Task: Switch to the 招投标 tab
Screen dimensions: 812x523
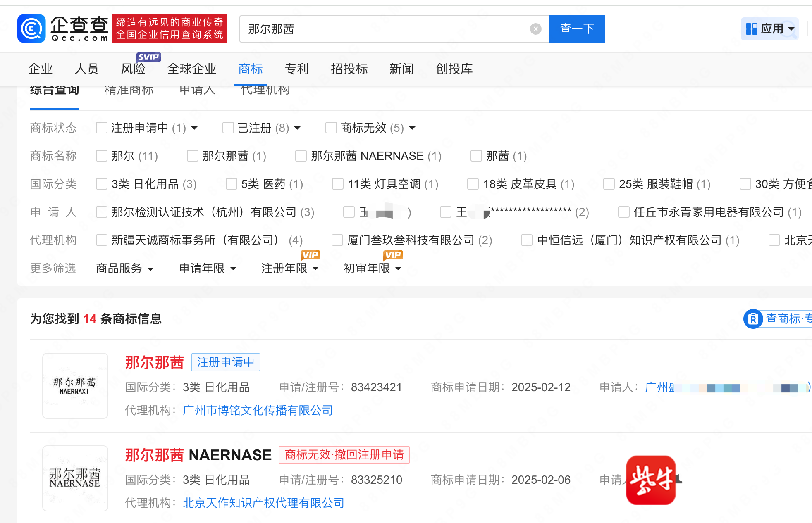Action: tap(349, 69)
